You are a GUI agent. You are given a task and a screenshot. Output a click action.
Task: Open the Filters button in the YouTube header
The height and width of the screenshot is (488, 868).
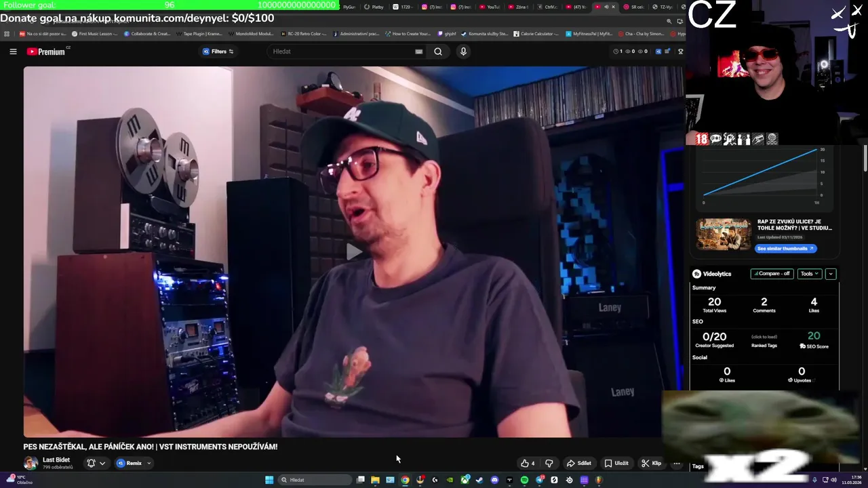click(x=218, y=52)
